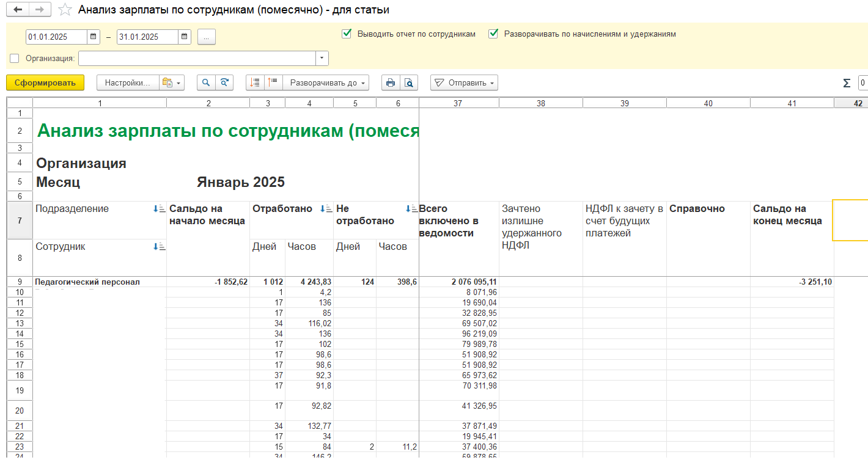Open calendar for end date 31.01.2025

(185, 37)
